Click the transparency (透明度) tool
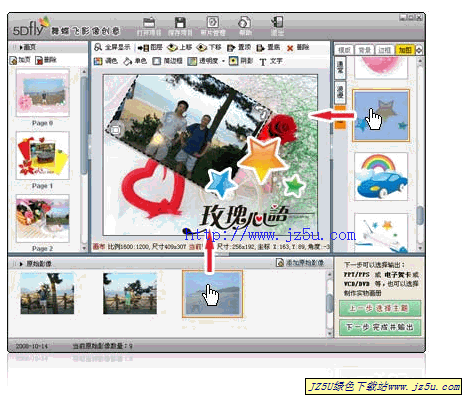 pyautogui.click(x=203, y=61)
